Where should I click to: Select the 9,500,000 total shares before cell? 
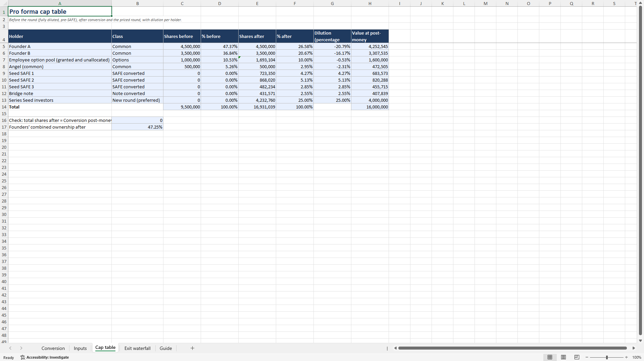pyautogui.click(x=182, y=107)
